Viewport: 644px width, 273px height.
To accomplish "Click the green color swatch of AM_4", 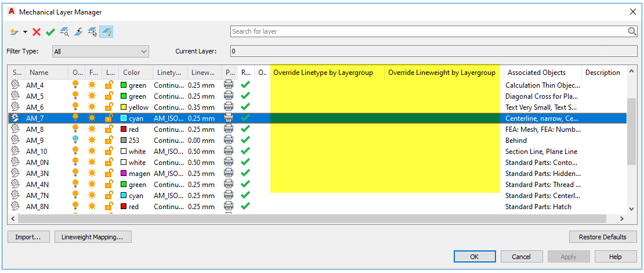I will coord(124,85).
